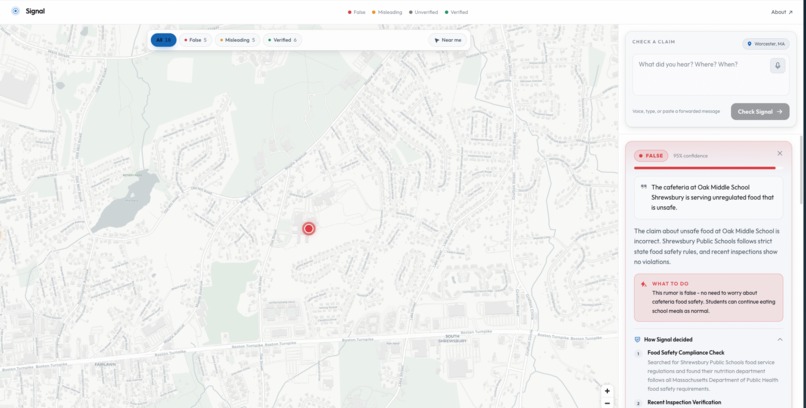The width and height of the screenshot is (806, 408).
Task: Click the red claim marker on map
Action: 308,229
